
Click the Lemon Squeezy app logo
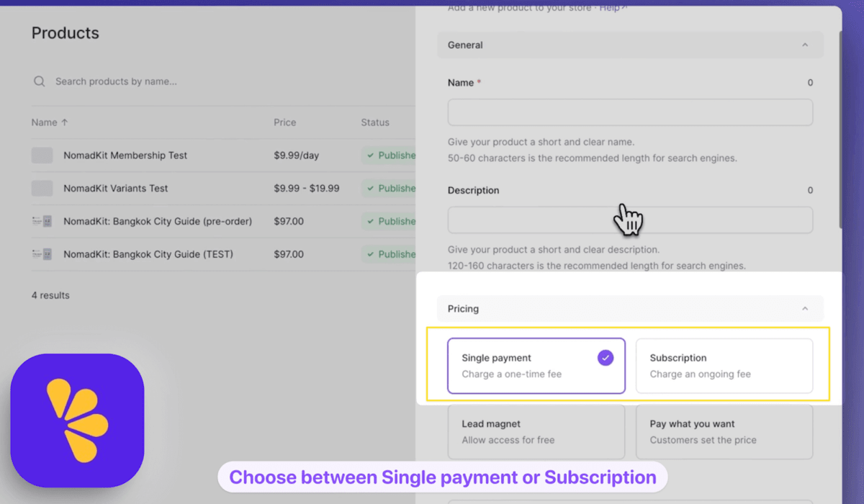[77, 420]
